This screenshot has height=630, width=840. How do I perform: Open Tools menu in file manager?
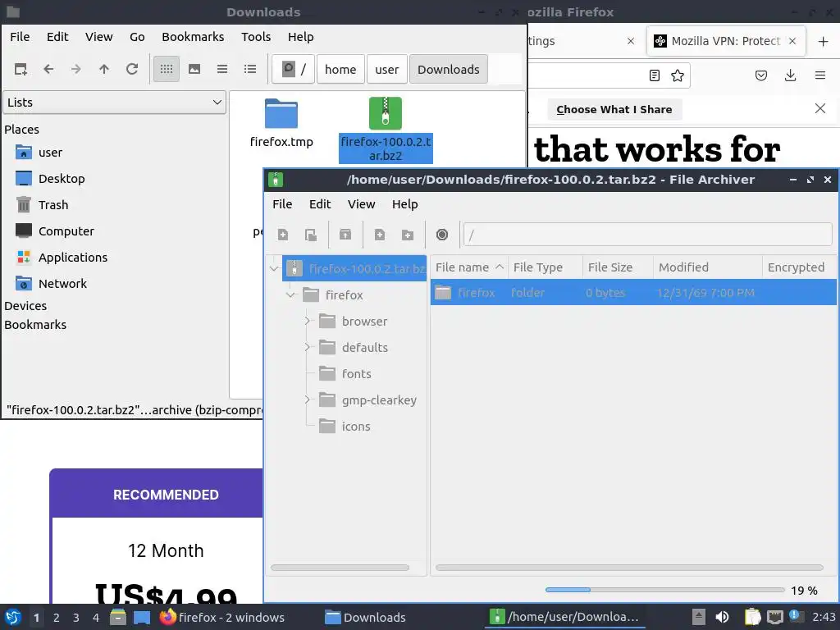pos(256,37)
